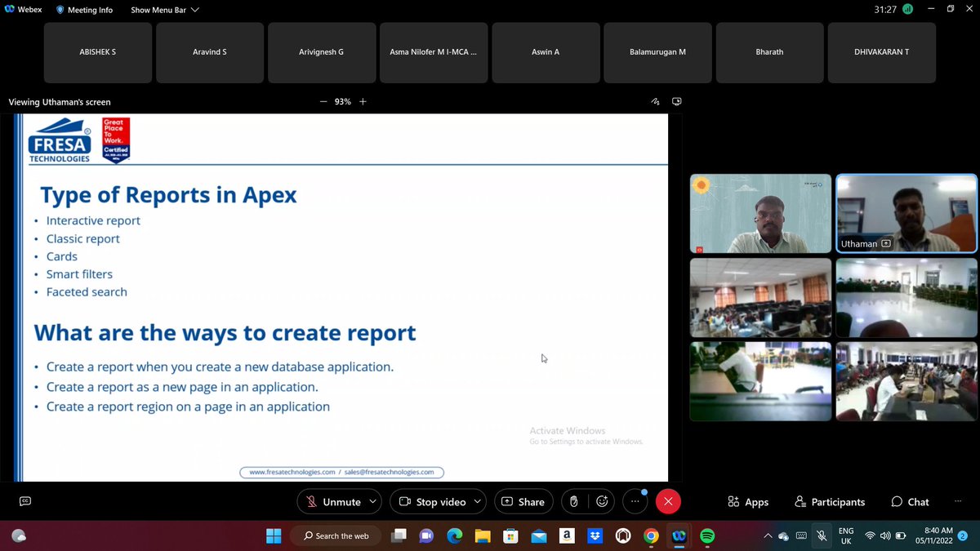Expand video options next to Stop video

(479, 502)
